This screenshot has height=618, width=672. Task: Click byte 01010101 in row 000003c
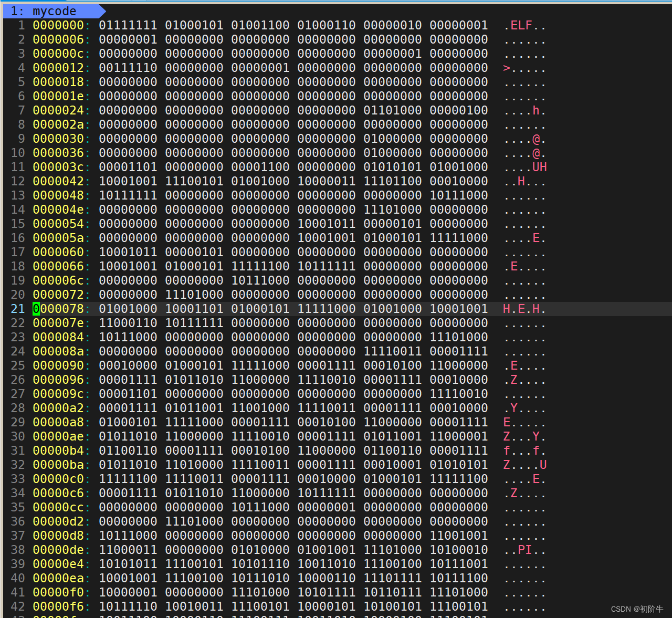(393, 167)
